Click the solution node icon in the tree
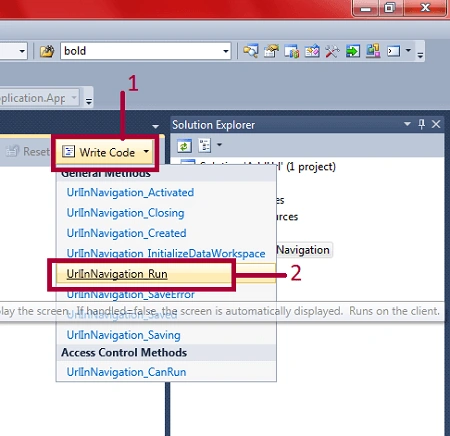 (x=187, y=162)
